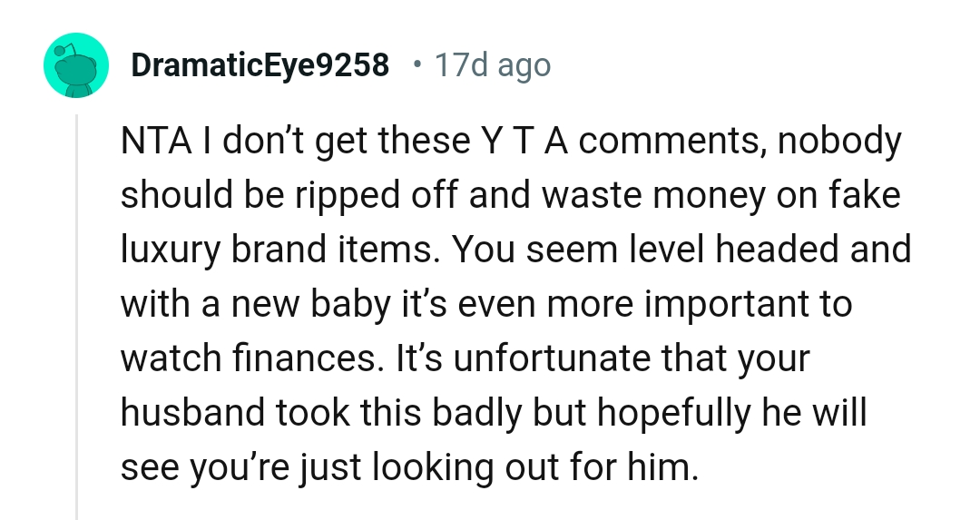Click the "17d ago" comment timestamp

(x=492, y=65)
